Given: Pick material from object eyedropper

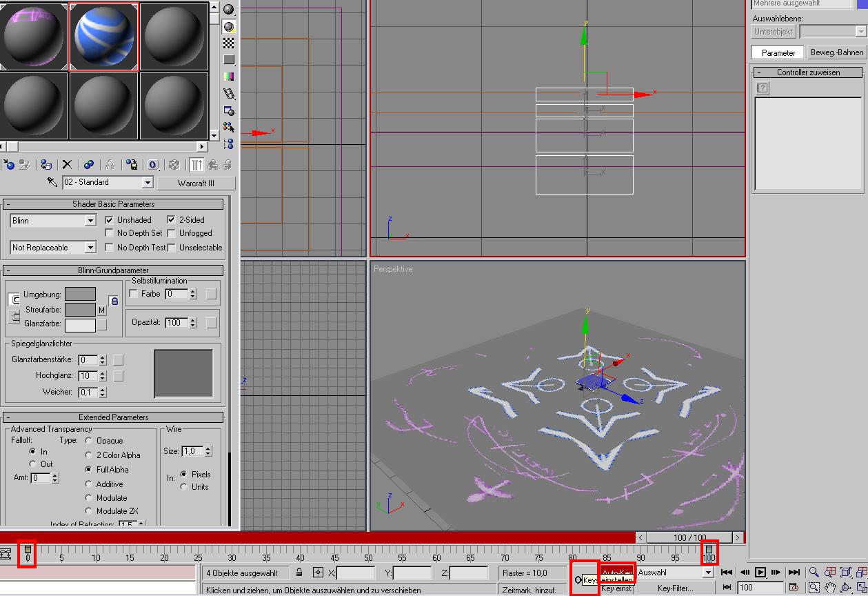Looking at the screenshot, I should pos(52,182).
